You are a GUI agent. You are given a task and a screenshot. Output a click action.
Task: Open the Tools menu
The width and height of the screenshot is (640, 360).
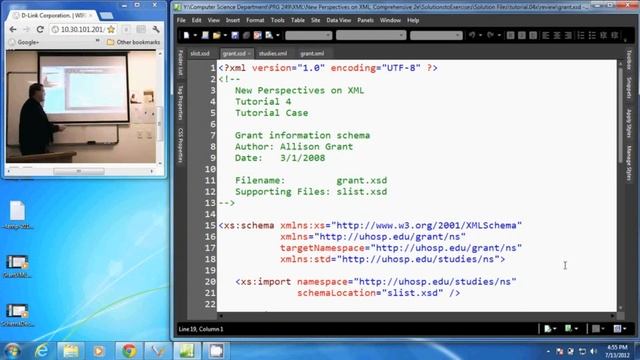[277, 20]
